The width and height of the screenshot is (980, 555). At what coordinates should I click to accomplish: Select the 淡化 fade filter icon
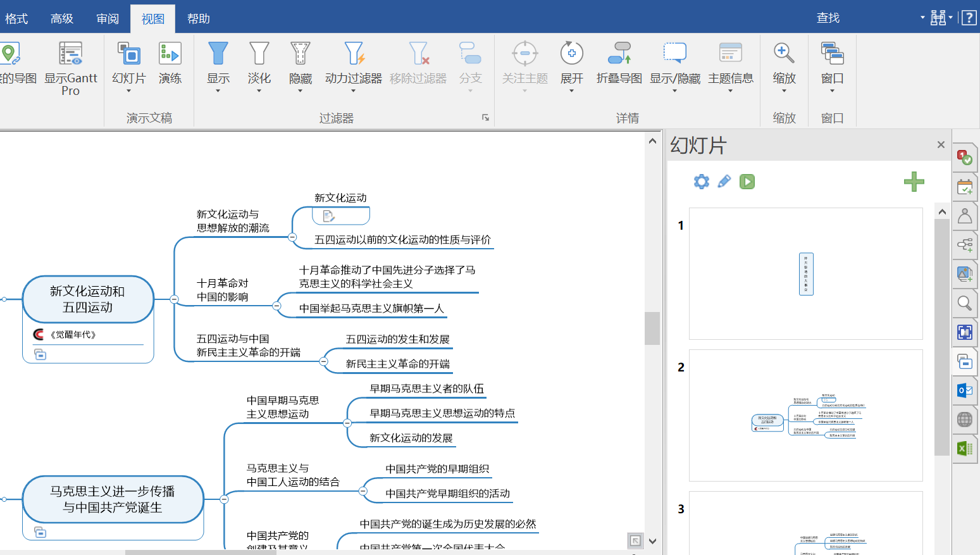(259, 54)
